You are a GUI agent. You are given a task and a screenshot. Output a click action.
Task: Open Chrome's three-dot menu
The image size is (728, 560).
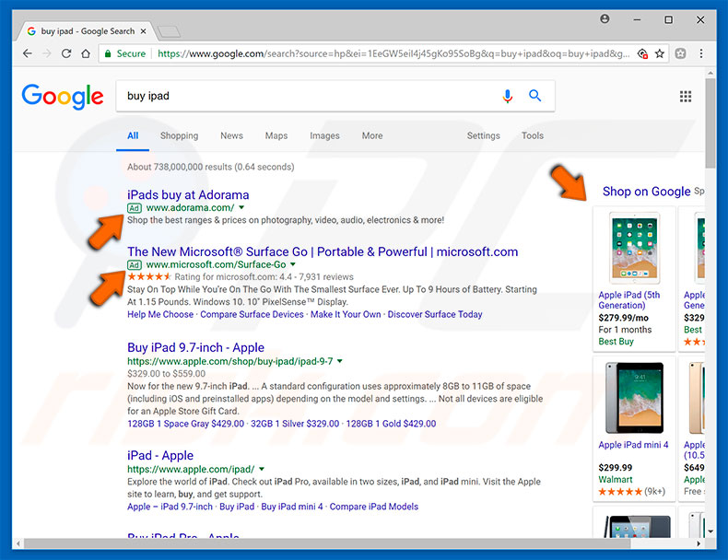701,53
